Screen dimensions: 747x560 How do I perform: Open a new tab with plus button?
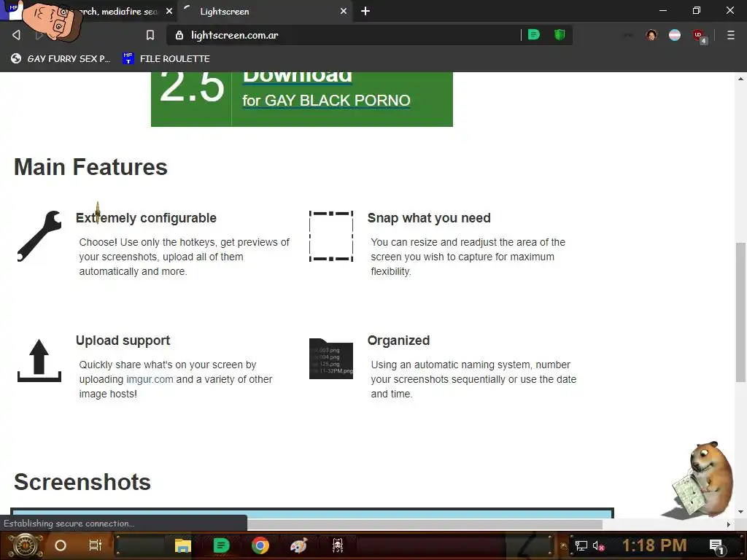coord(365,11)
